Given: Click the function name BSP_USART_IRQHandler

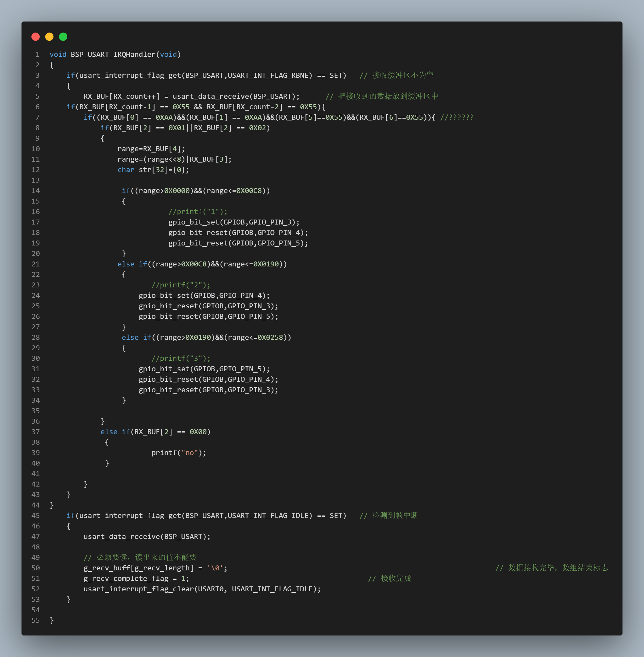Looking at the screenshot, I should (x=113, y=54).
